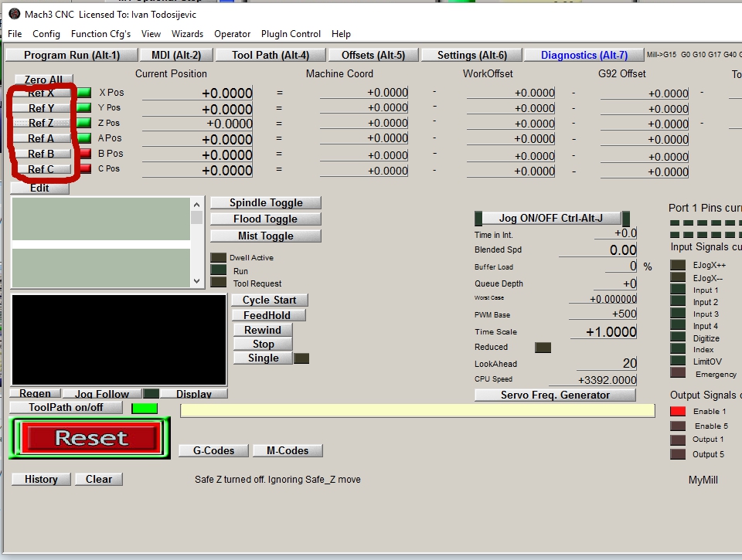Open the View menu
Image resolution: width=742 pixels, height=560 pixels.
point(151,33)
